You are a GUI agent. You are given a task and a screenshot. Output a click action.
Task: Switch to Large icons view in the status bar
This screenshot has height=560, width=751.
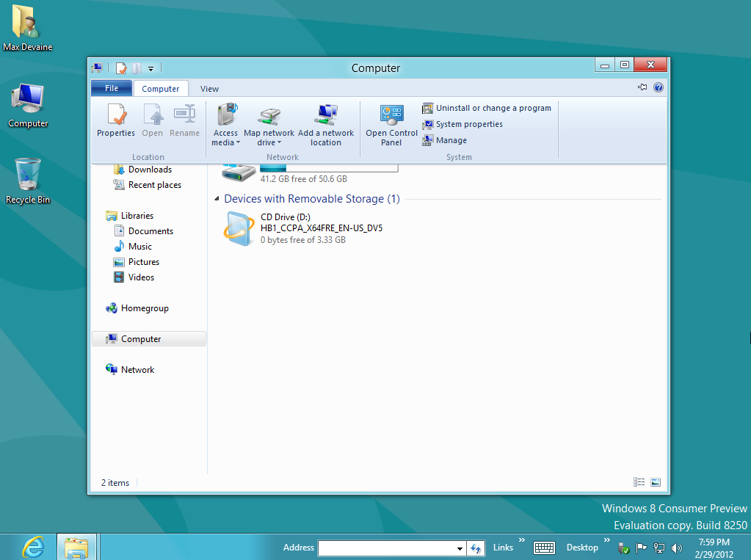coord(656,482)
